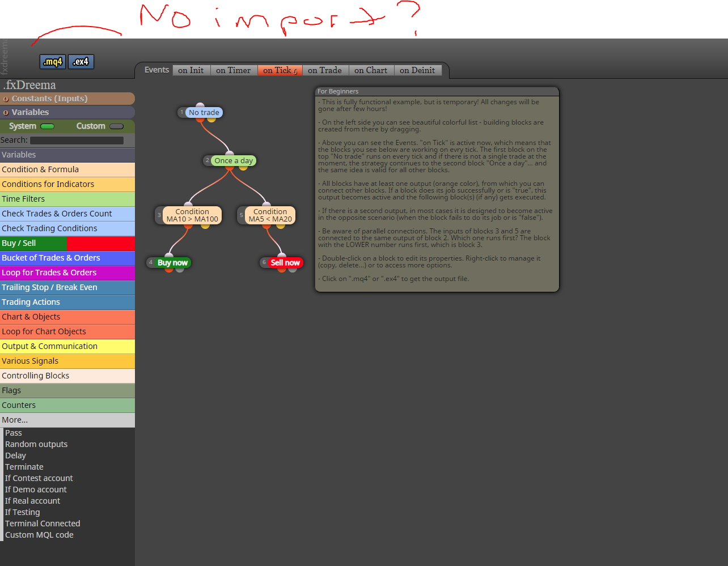Select the No trade block on canvas

(200, 113)
